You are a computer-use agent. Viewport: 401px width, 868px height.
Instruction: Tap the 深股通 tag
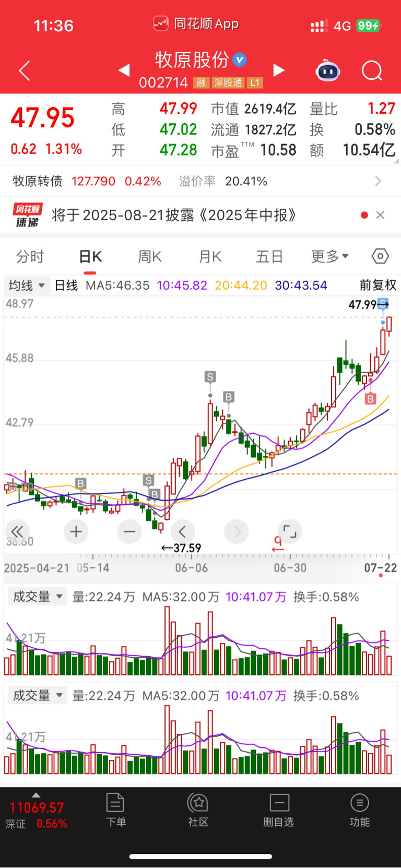pos(228,82)
